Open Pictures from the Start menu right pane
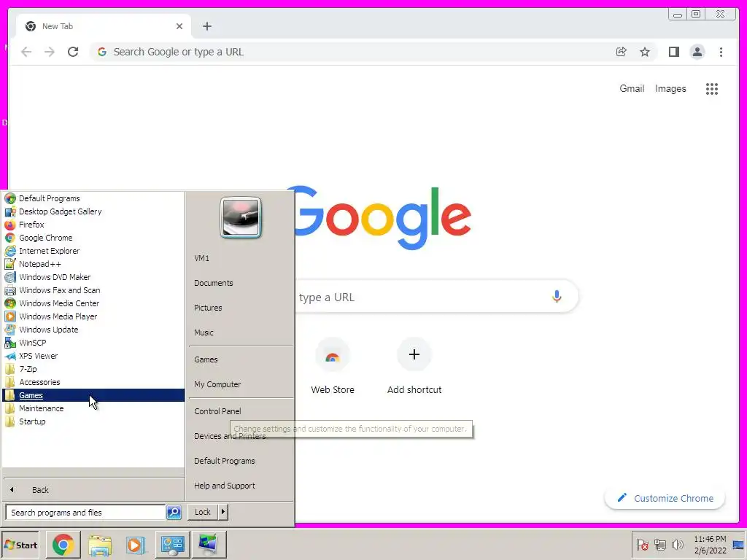The height and width of the screenshot is (560, 747). point(240,308)
